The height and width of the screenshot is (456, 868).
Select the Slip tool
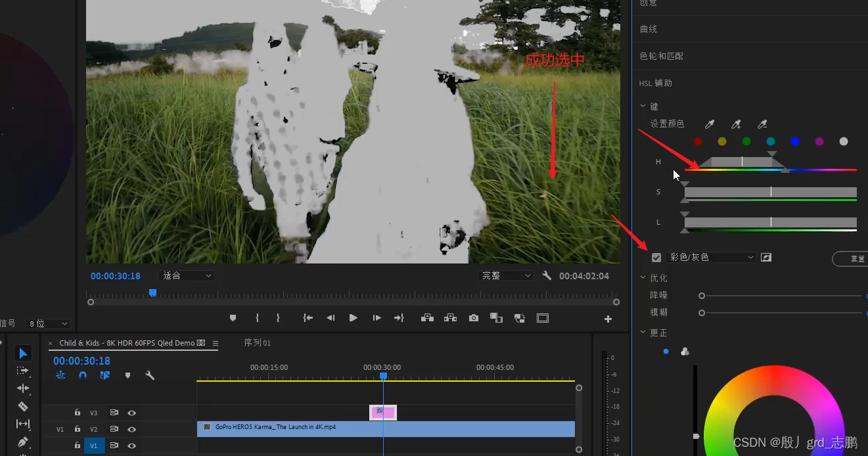pos(23,424)
